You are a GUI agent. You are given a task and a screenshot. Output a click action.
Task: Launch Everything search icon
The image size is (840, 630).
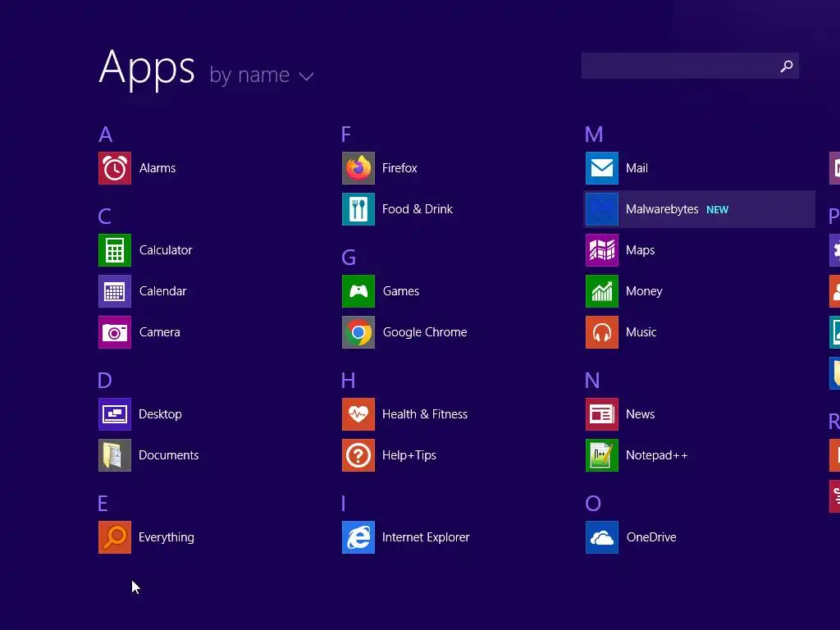click(x=115, y=537)
